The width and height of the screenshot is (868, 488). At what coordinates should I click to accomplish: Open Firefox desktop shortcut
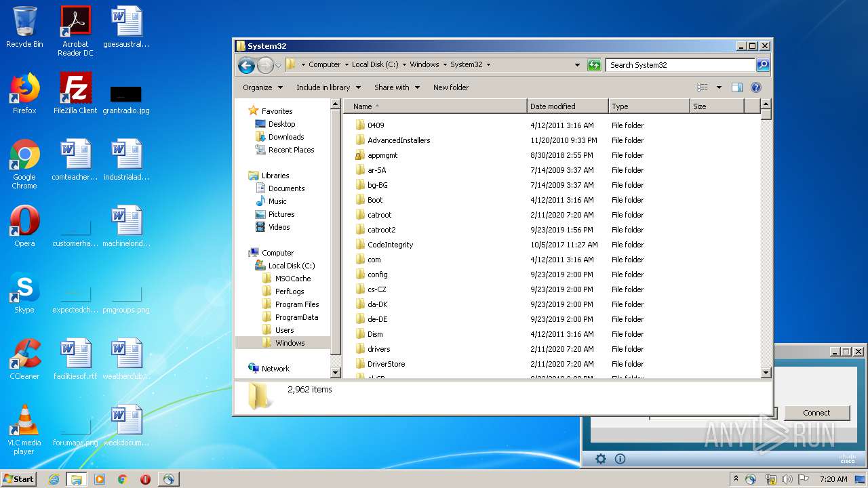click(x=24, y=94)
